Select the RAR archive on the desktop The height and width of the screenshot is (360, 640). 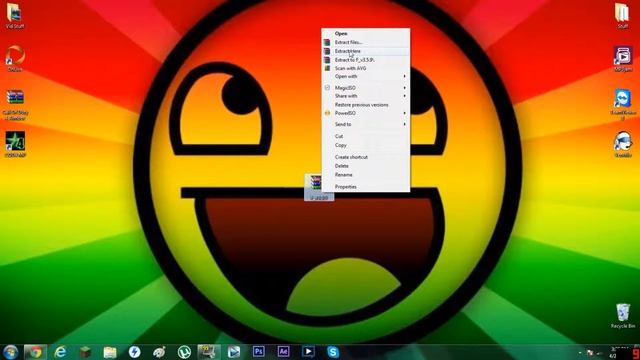click(315, 187)
